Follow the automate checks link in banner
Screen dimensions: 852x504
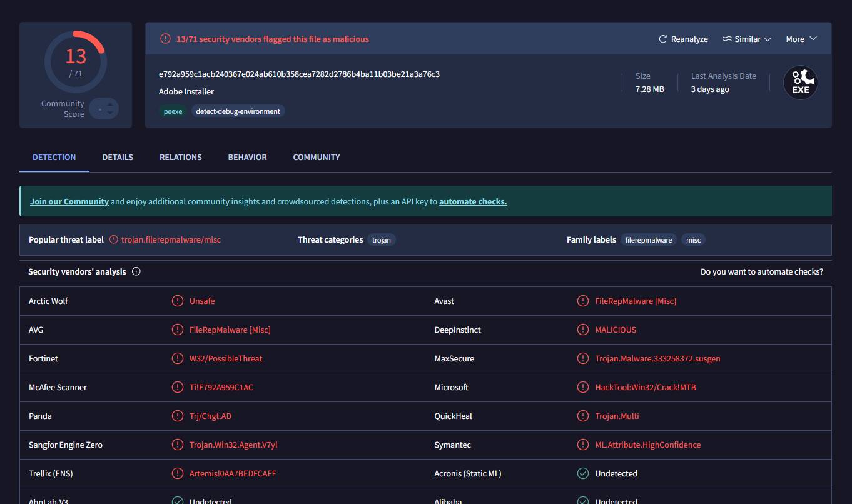click(473, 201)
